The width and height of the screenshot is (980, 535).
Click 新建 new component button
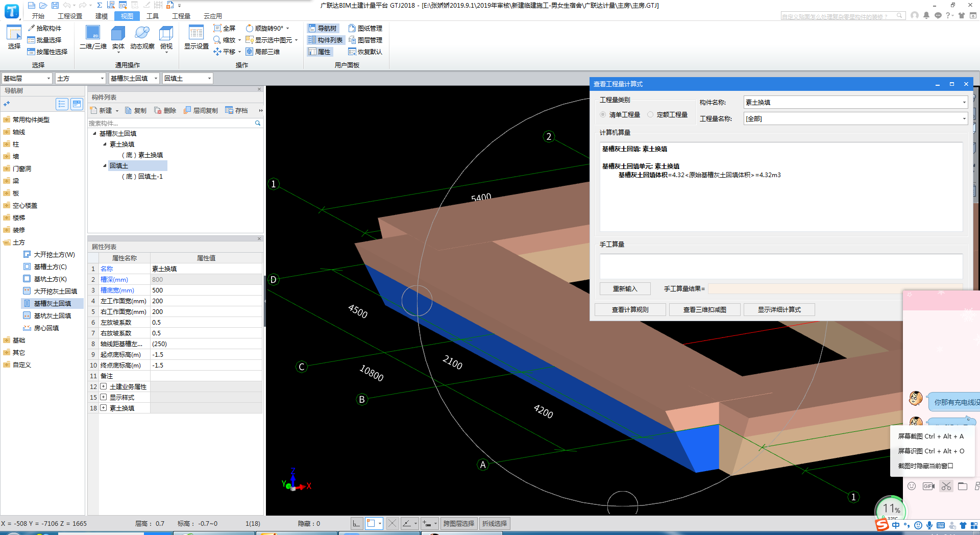point(104,110)
